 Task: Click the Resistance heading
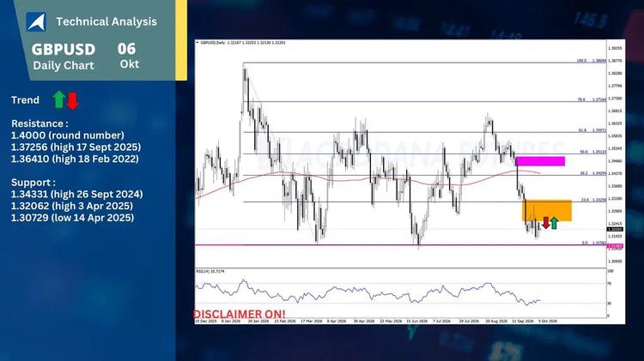(39, 123)
